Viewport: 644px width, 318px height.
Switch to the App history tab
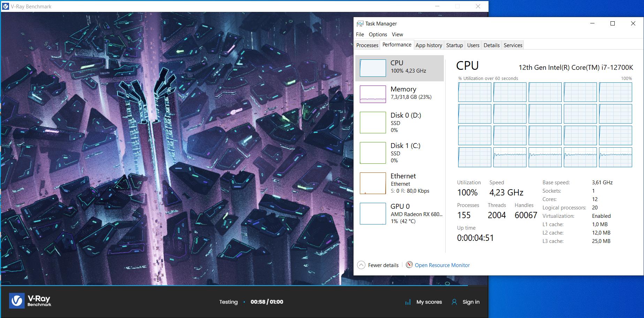[429, 45]
